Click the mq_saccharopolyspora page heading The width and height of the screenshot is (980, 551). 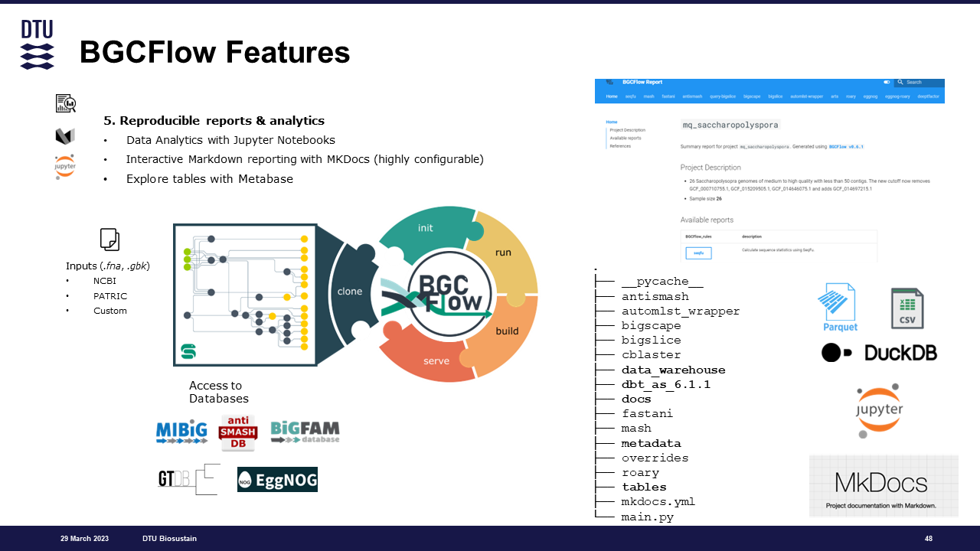click(x=730, y=125)
